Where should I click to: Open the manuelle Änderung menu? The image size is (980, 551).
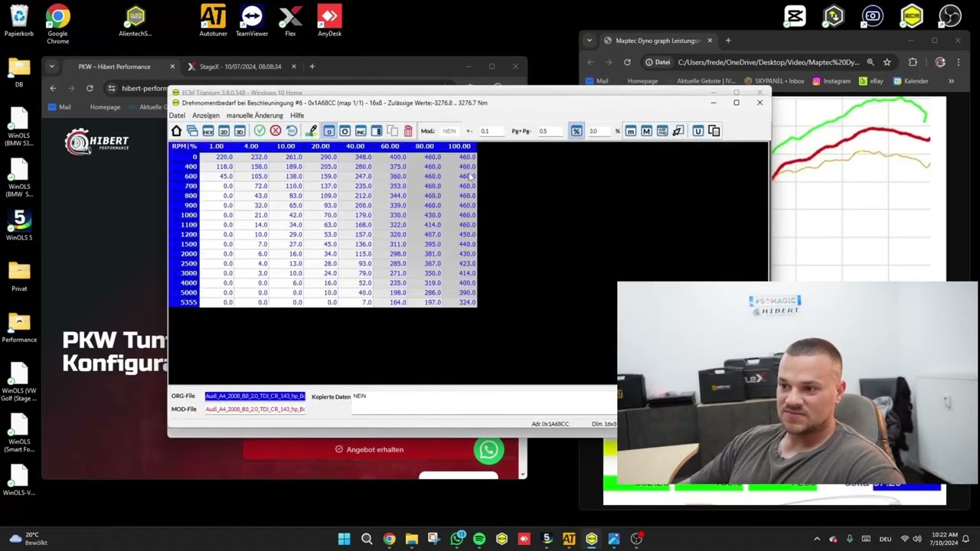pos(255,116)
